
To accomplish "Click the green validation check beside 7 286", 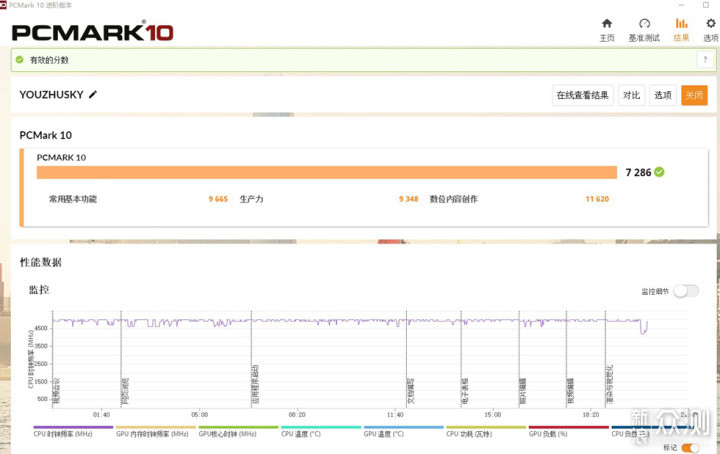I will point(659,172).
